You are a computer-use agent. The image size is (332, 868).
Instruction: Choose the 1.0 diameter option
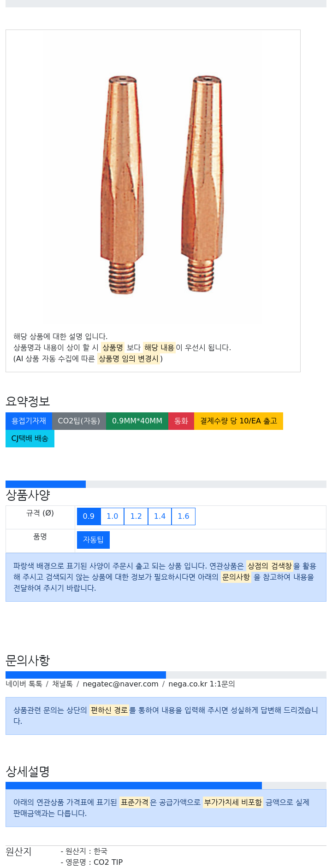tap(113, 516)
